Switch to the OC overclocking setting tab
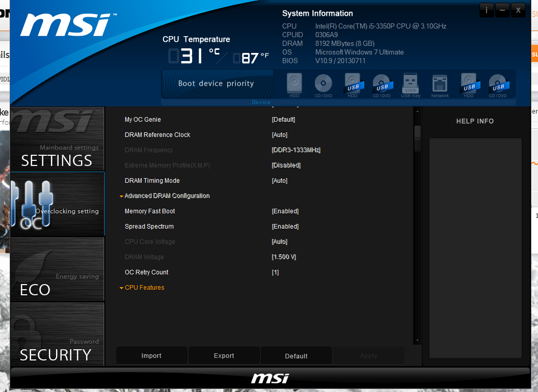 pyautogui.click(x=57, y=204)
